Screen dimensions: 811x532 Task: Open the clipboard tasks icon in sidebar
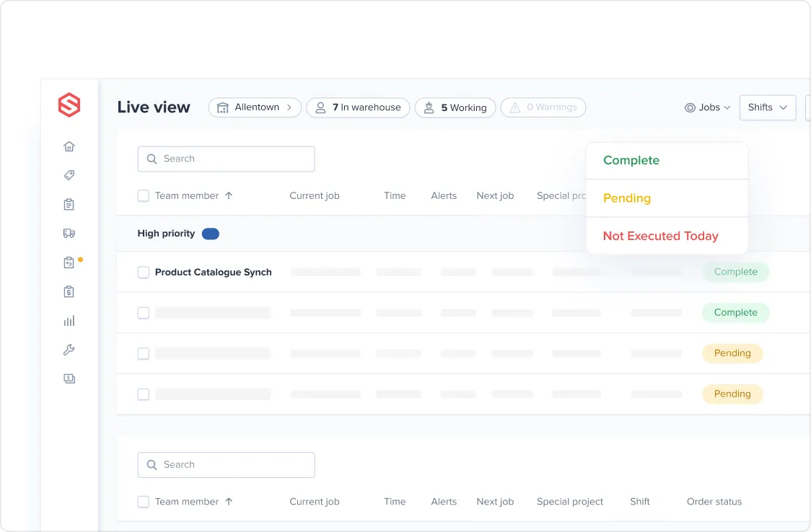tap(69, 204)
